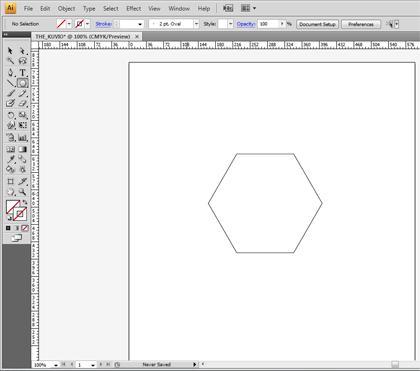Select the Zoom magnifier tool

22,192
